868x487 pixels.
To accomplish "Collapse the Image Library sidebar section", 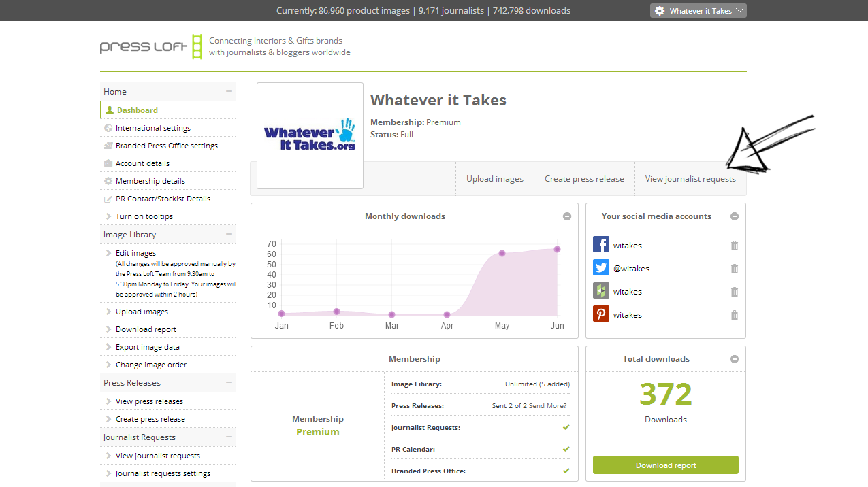I will pyautogui.click(x=229, y=234).
